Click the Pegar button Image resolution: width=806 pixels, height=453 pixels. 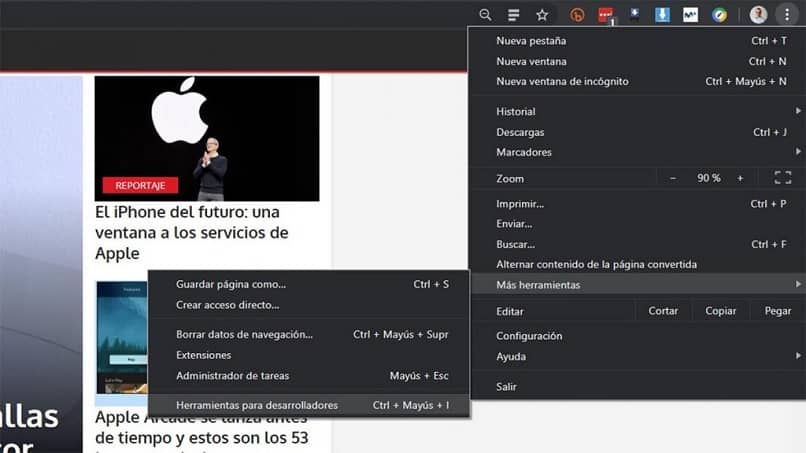point(778,311)
